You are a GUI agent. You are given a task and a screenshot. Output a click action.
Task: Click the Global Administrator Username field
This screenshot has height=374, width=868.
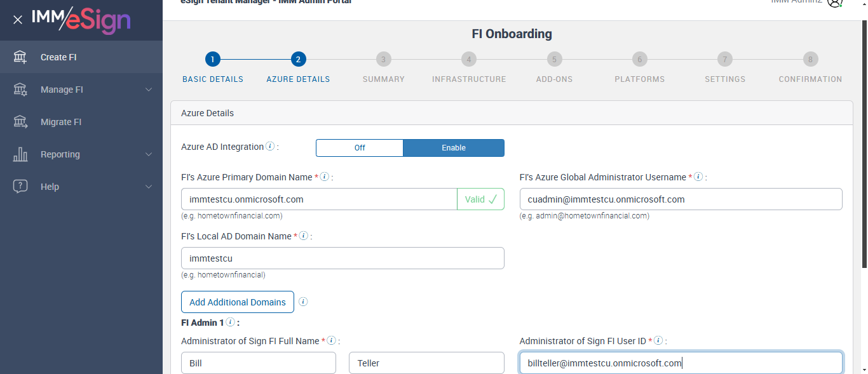pyautogui.click(x=681, y=199)
